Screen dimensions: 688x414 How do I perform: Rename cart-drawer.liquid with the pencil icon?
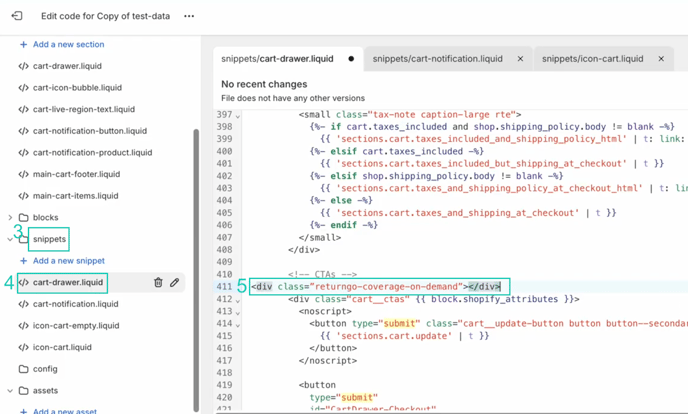[174, 282]
